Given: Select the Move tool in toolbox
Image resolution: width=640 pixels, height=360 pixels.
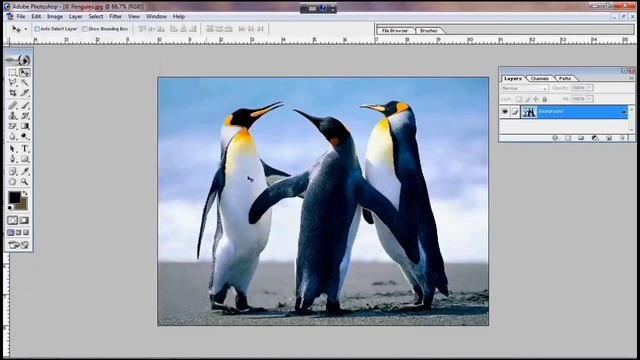Looking at the screenshot, I should [x=25, y=73].
